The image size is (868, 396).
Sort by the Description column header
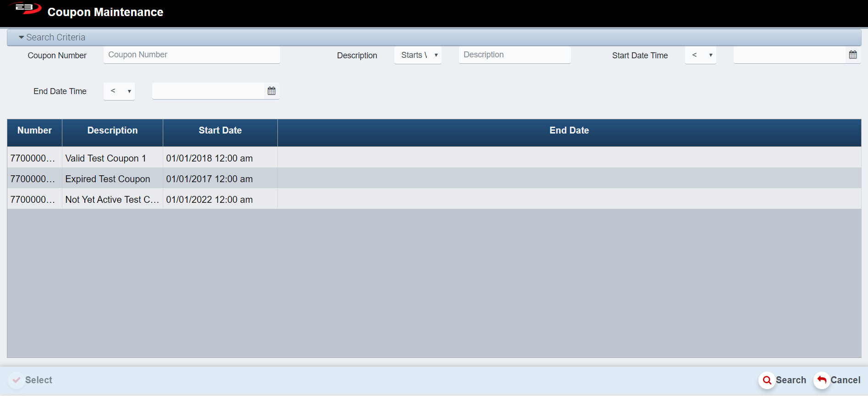coord(112,131)
